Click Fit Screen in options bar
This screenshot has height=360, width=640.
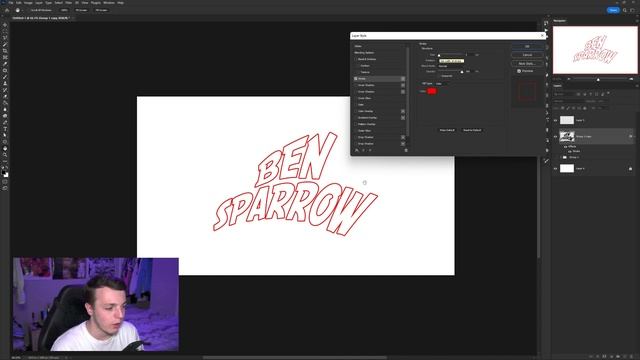pyautogui.click(x=81, y=10)
